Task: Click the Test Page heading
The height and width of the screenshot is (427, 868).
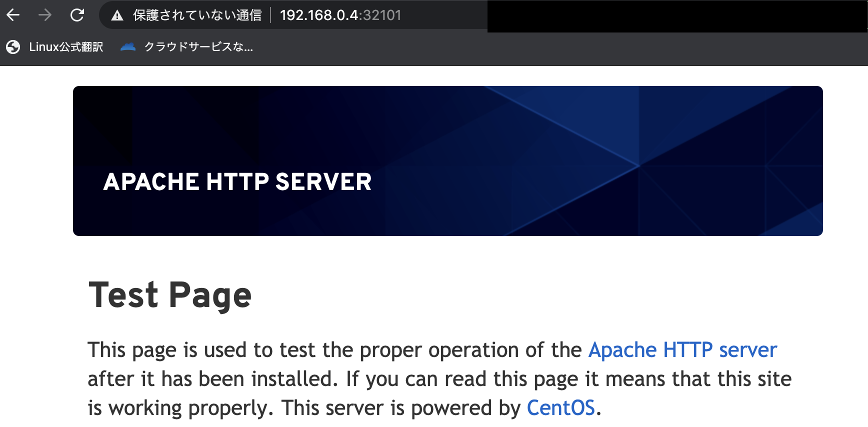Action: pos(170,295)
